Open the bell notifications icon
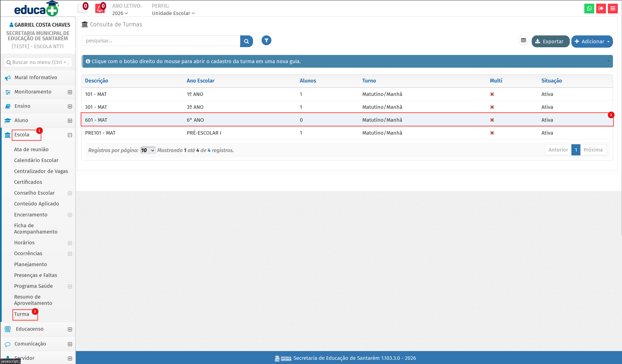The image size is (622, 364). (100, 9)
